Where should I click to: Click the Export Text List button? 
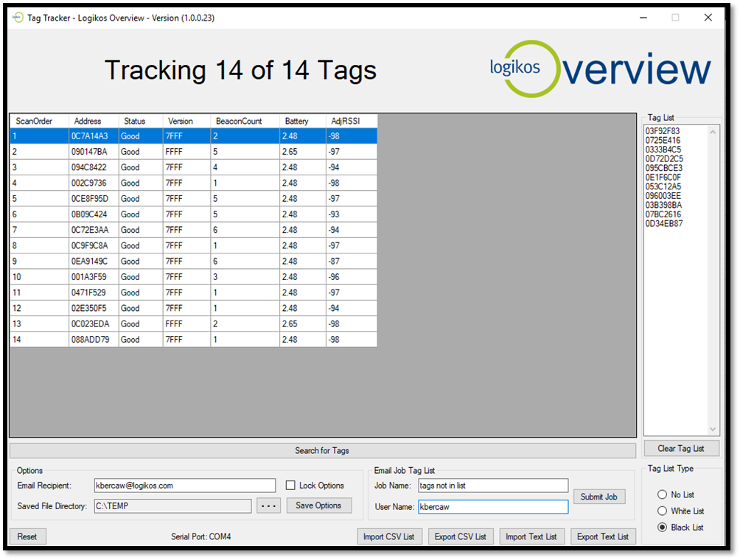(603, 536)
